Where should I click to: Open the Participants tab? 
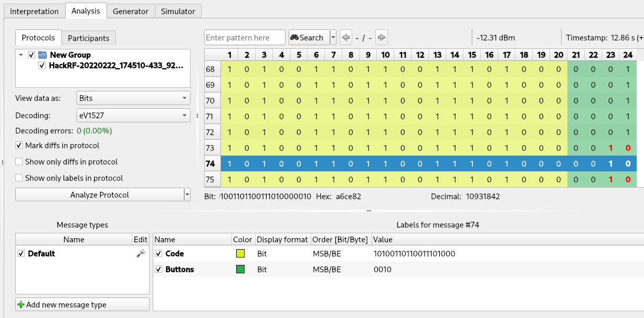(x=89, y=38)
